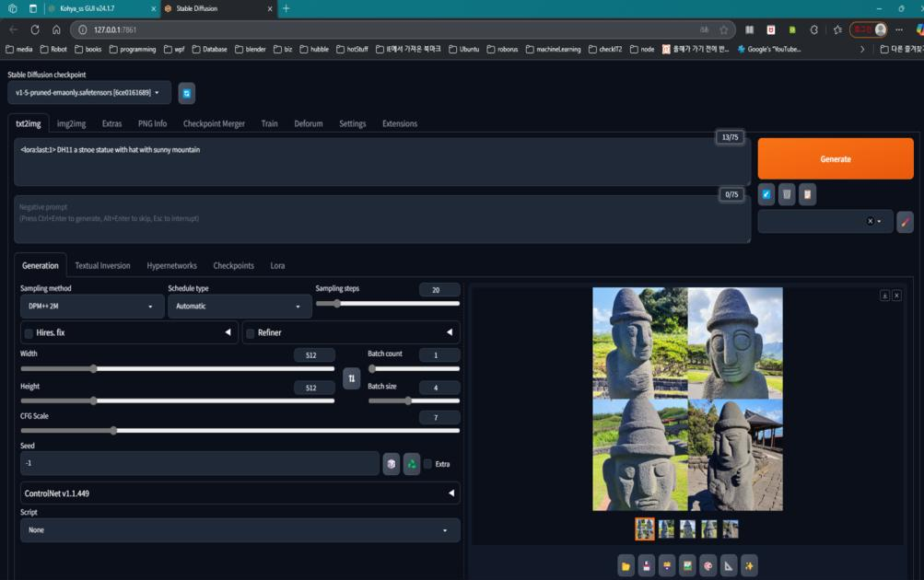Switch to the Lora sub-tab
The width and height of the screenshot is (924, 580).
click(x=277, y=265)
